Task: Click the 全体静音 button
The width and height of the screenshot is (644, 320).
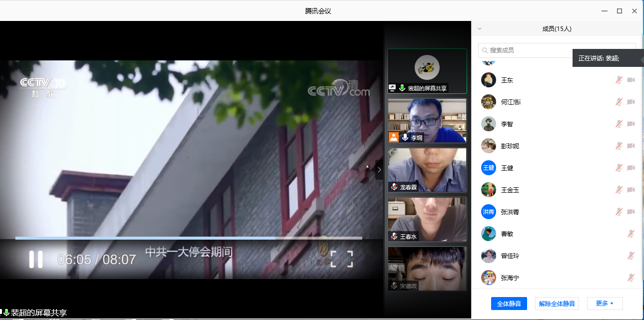Action: pyautogui.click(x=509, y=304)
